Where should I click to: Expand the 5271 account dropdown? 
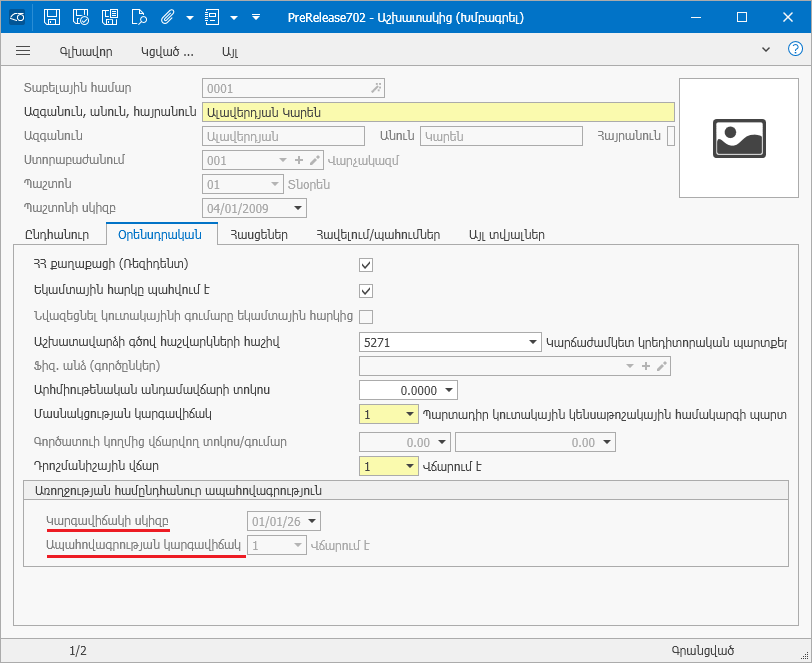point(532,342)
